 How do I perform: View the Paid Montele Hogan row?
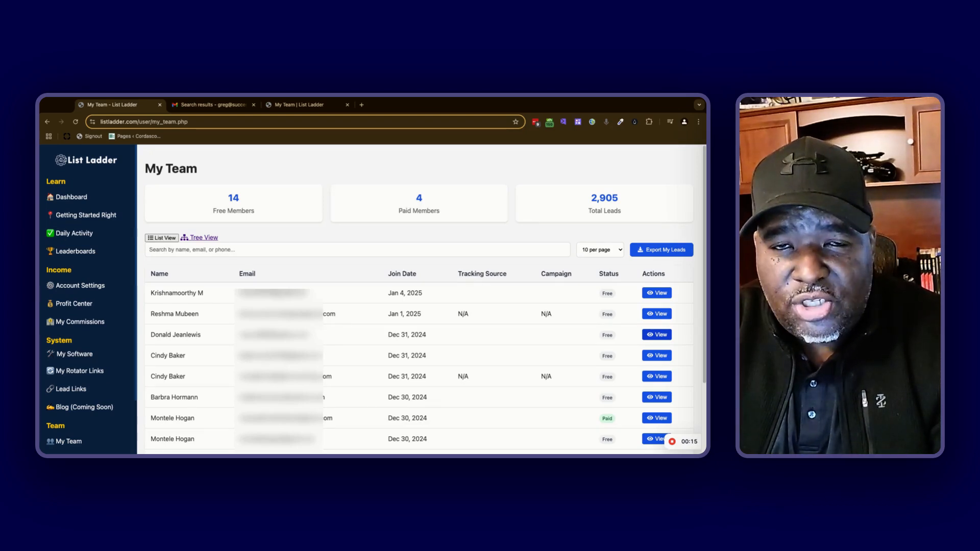click(657, 418)
